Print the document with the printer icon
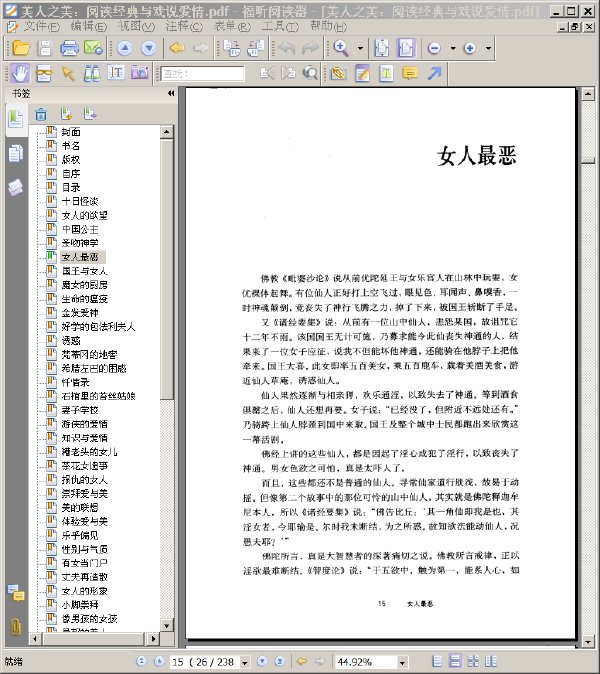Image resolution: width=600 pixels, height=674 pixels. pos(69,48)
